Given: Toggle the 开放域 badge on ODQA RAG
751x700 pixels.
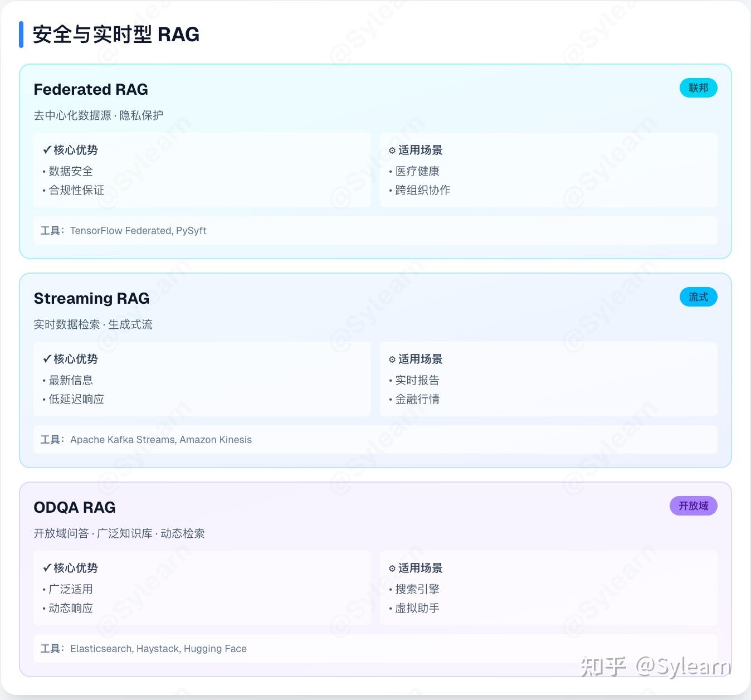Looking at the screenshot, I should pyautogui.click(x=693, y=505).
